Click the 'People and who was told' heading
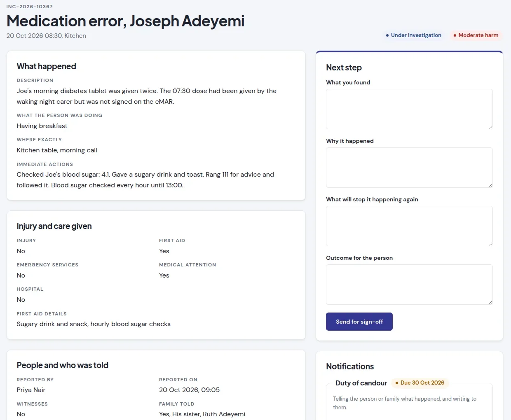 63,365
